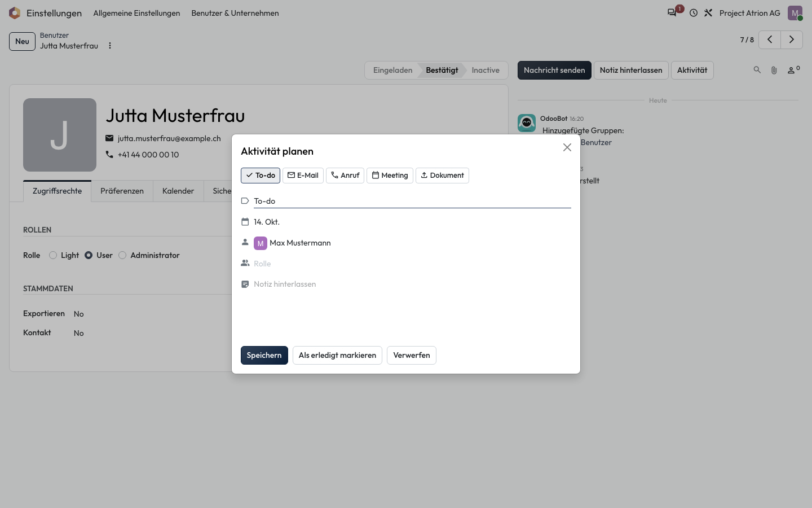Switch to the Präferenzen tab
This screenshot has height=508, width=812.
pos(122,191)
